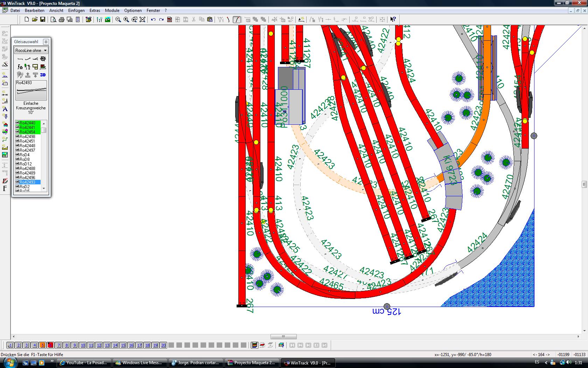Select the text tool 'A' in left sidebar
The width and height of the screenshot is (588, 368).
[x=5, y=109]
